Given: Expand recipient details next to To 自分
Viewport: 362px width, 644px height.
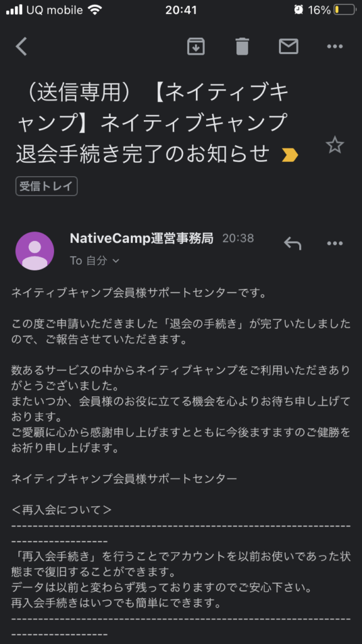Looking at the screenshot, I should (116, 261).
